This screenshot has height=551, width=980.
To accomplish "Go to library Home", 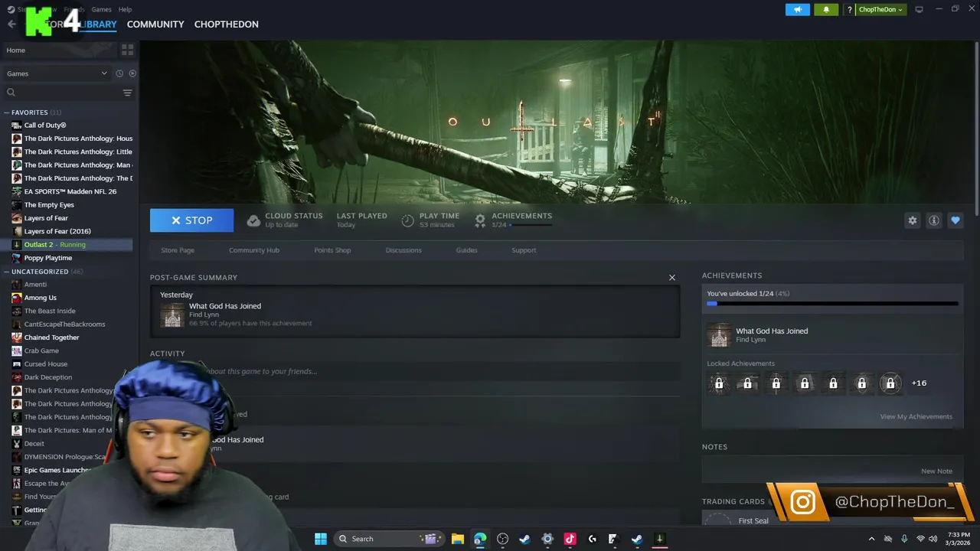I will click(58, 50).
